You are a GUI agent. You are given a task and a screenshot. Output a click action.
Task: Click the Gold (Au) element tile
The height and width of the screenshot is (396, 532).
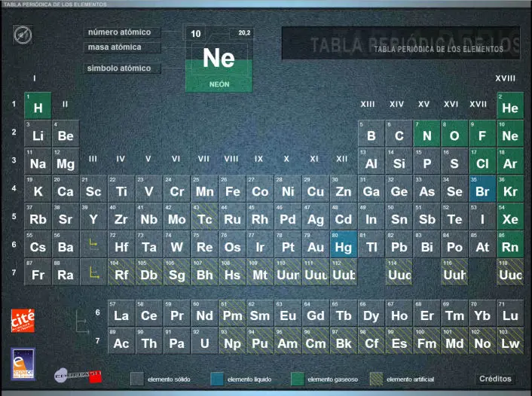316,244
